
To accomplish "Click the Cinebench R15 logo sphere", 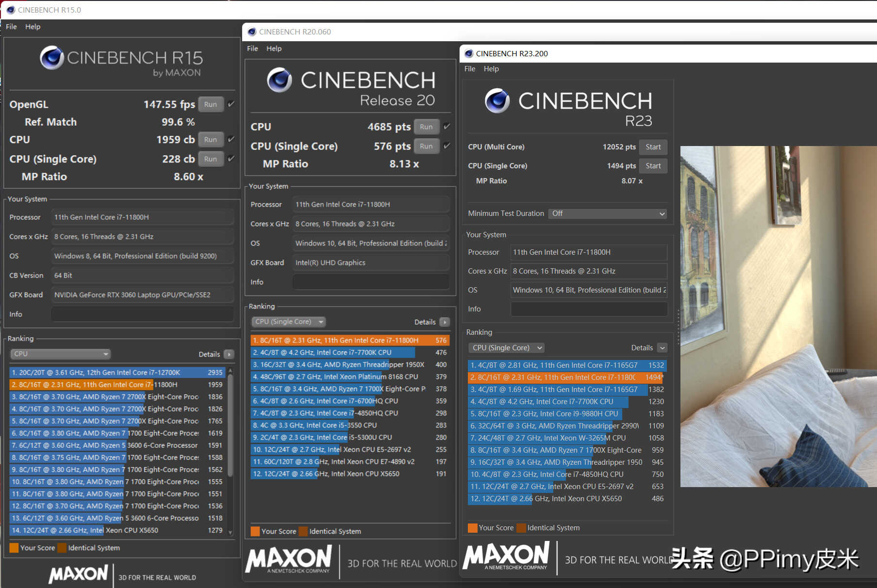I will [x=52, y=58].
